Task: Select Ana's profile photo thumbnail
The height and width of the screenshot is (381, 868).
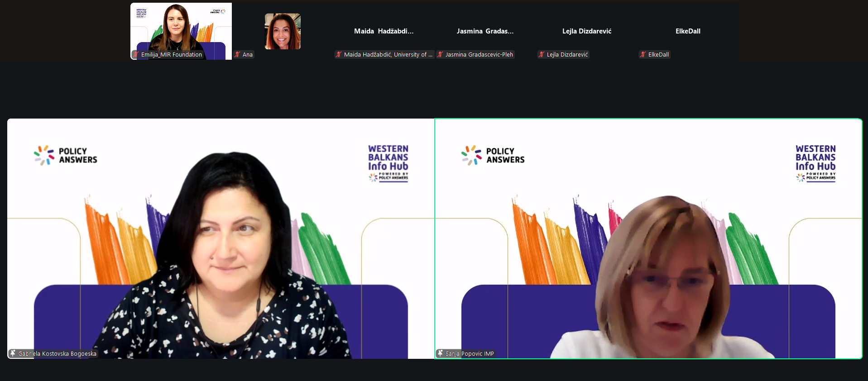Action: pyautogui.click(x=283, y=31)
